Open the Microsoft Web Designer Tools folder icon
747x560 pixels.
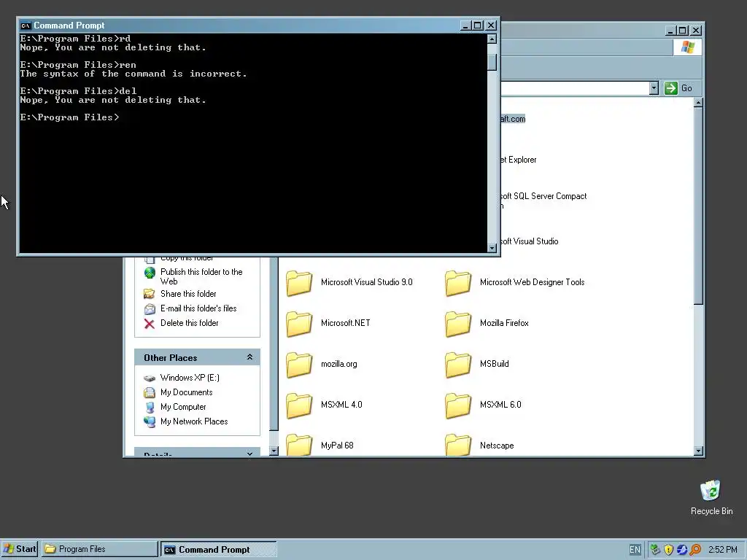(458, 283)
